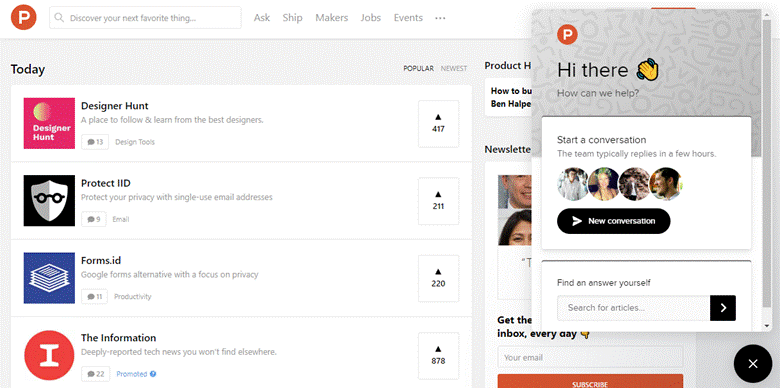Click the Promoted label link
Image resolution: width=780 pixels, height=388 pixels.
click(131, 374)
